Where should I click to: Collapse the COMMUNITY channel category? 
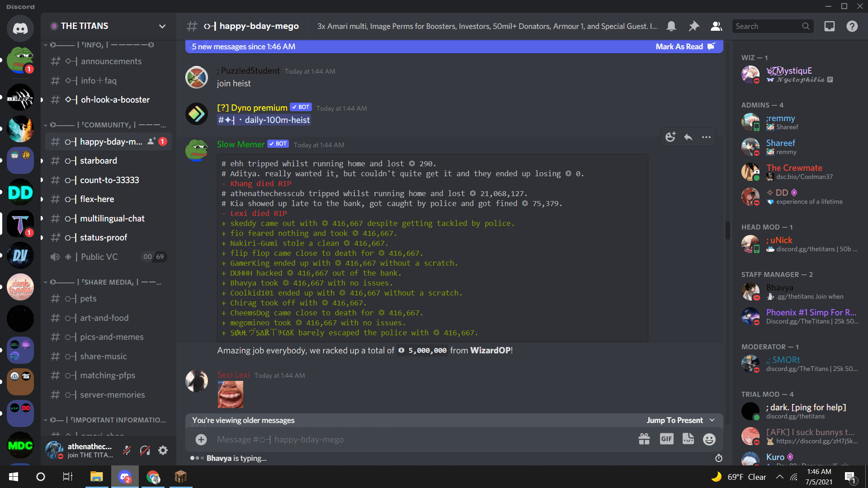point(106,125)
